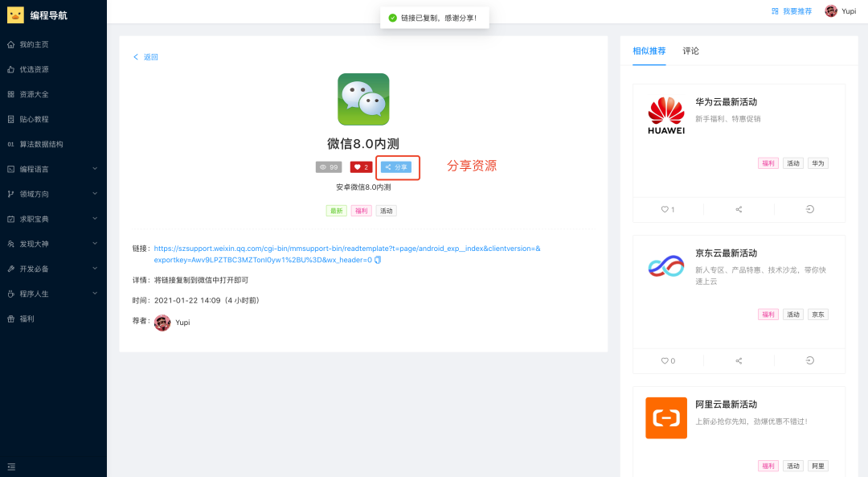This screenshot has height=477, width=868.
Task: Click the blue 分享 share button
Action: 396,167
